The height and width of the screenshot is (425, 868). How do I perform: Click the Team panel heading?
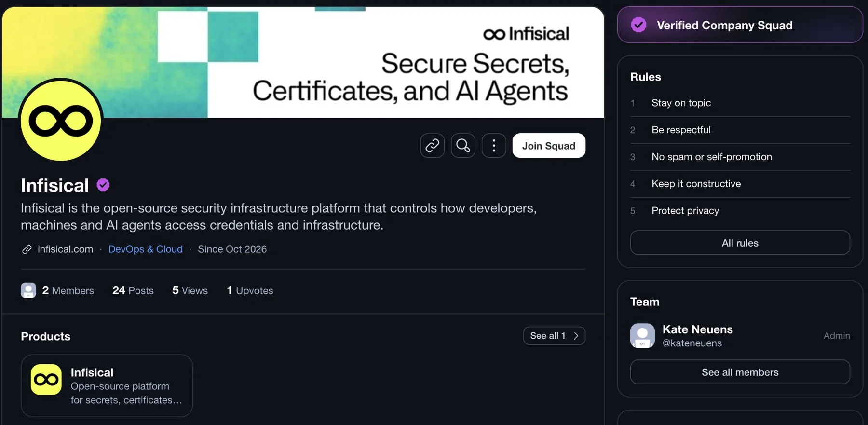[x=644, y=302]
